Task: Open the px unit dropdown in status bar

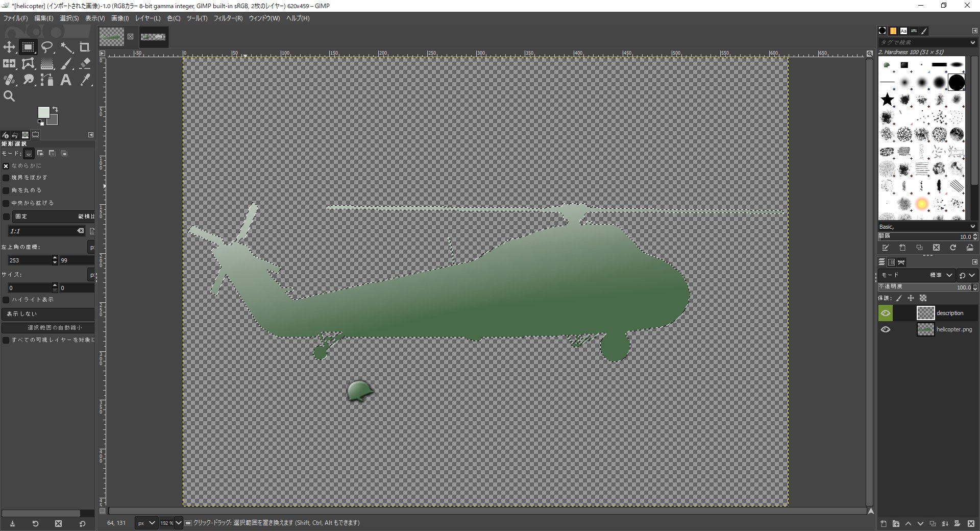Action: pyautogui.click(x=146, y=523)
